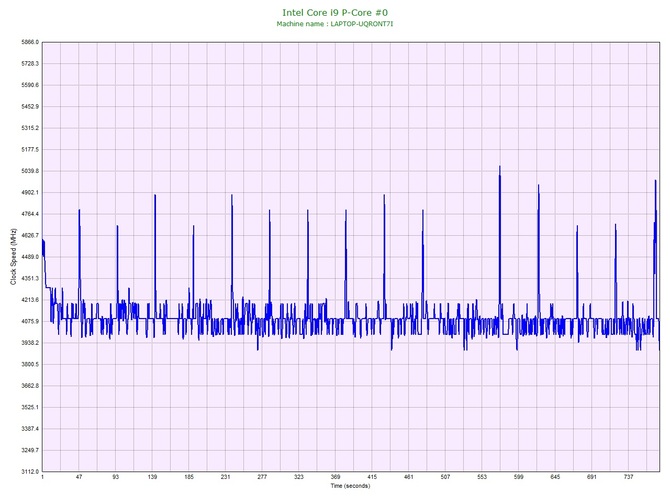Click the 3387.4 y-axis value
Image resolution: width=670 pixels, height=503 pixels.
[x=30, y=429]
